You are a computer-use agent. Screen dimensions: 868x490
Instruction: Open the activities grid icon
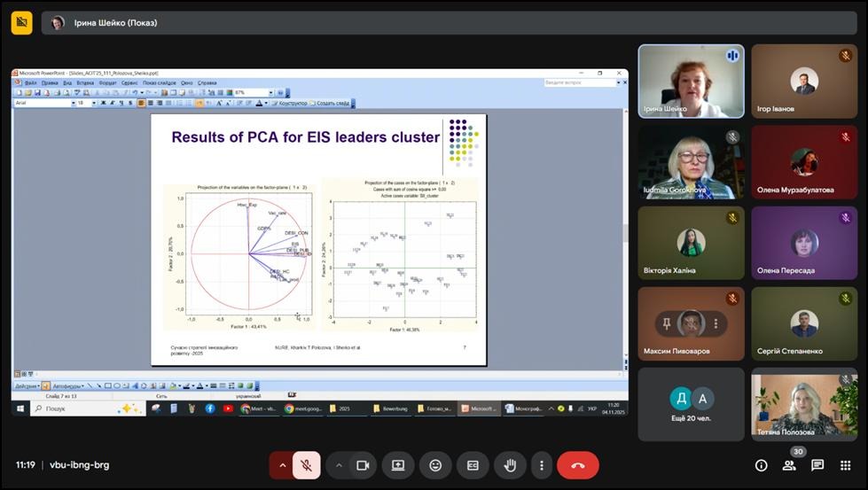[845, 465]
